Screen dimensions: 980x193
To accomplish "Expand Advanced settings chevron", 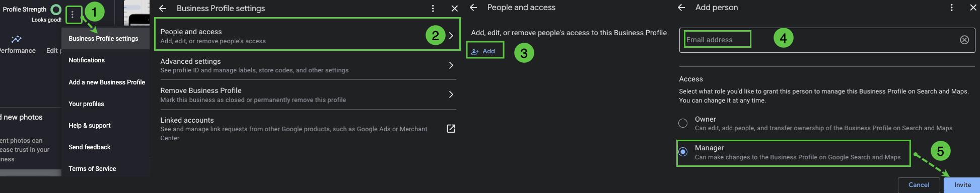I will click(x=451, y=65).
